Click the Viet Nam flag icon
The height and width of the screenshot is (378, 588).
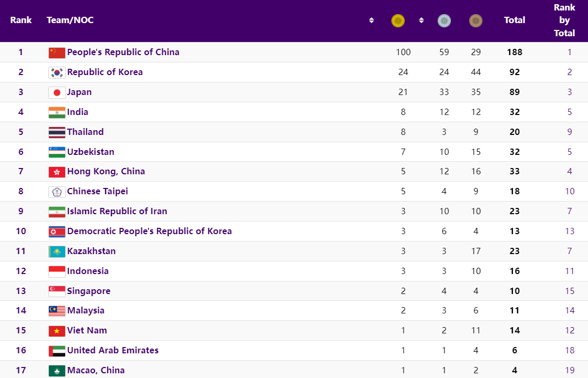pyautogui.click(x=57, y=331)
